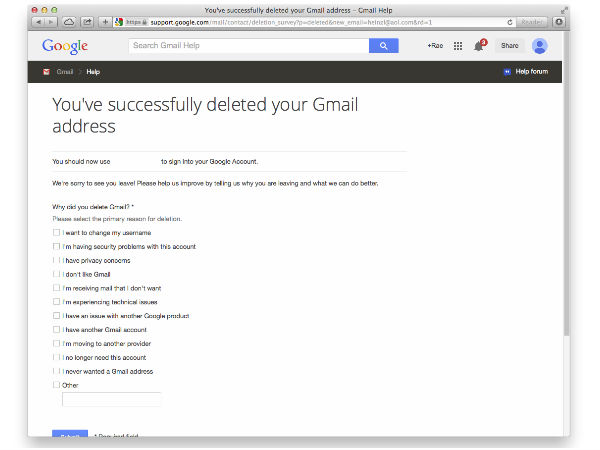Reload the page in address bar
Image resolution: width=600 pixels, height=450 pixels.
point(510,21)
